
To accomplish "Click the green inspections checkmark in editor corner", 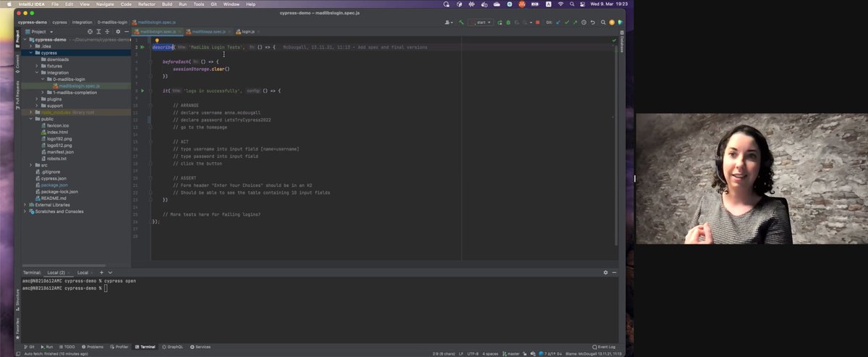I will coord(614,41).
